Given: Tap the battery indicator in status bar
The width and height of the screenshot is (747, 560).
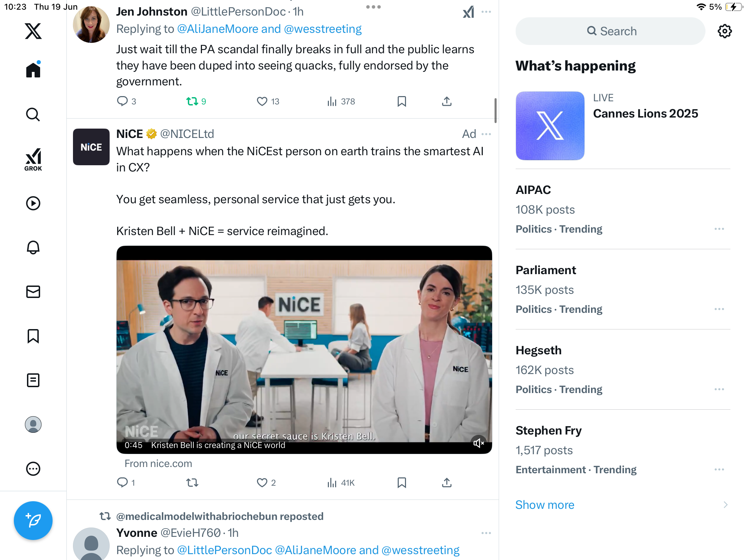Looking at the screenshot, I should pos(734,7).
